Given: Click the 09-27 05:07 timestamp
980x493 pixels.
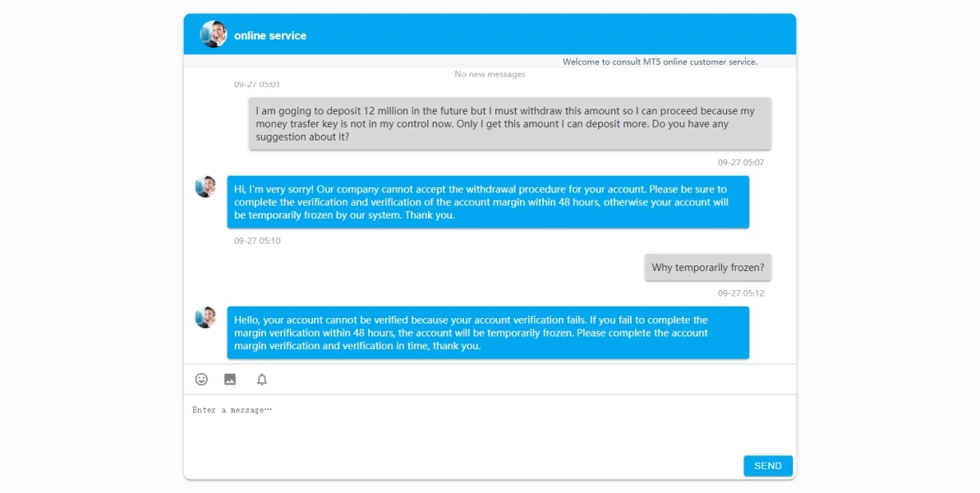Looking at the screenshot, I should point(740,163).
